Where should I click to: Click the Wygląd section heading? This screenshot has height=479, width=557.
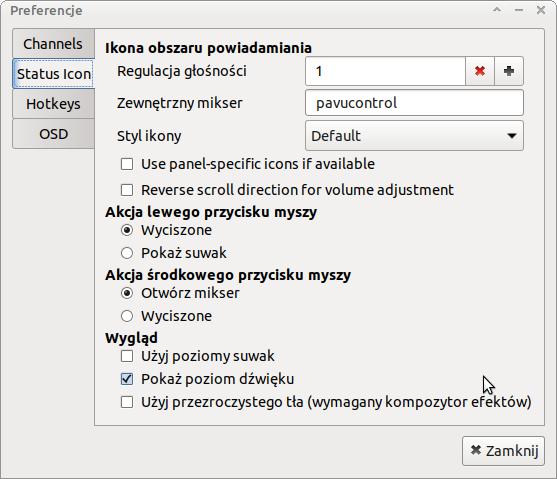pyautogui.click(x=131, y=338)
